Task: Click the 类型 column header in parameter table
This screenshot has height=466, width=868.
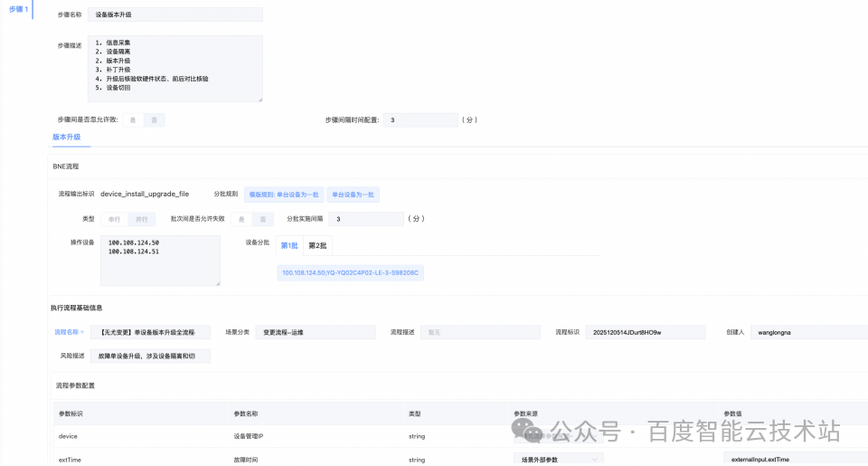Action: point(415,414)
